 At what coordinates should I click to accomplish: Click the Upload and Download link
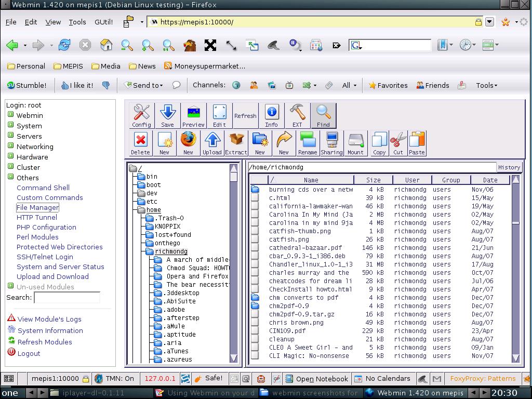tap(52, 276)
